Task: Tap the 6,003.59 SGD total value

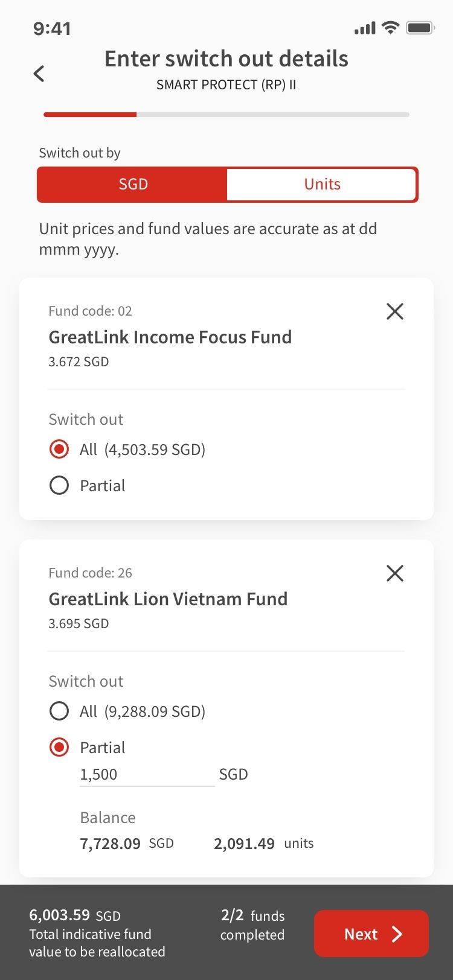Action: [x=75, y=915]
